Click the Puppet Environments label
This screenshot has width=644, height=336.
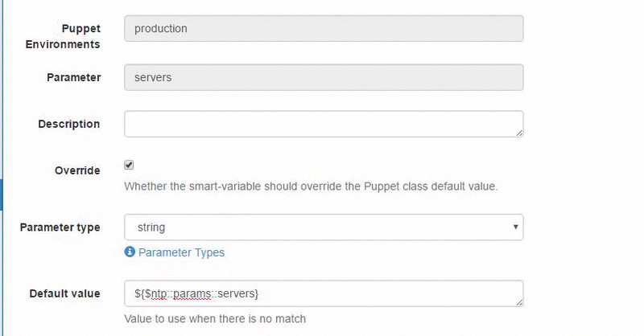[69, 36]
